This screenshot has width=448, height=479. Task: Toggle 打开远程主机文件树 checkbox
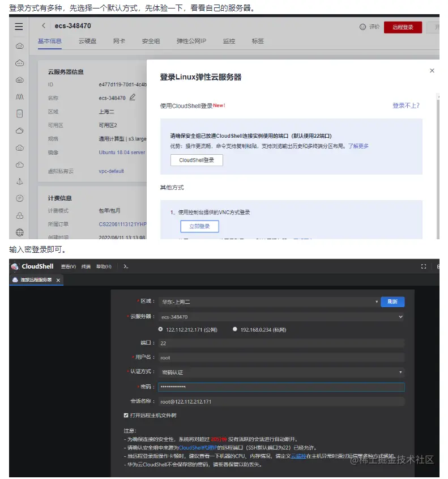click(126, 415)
